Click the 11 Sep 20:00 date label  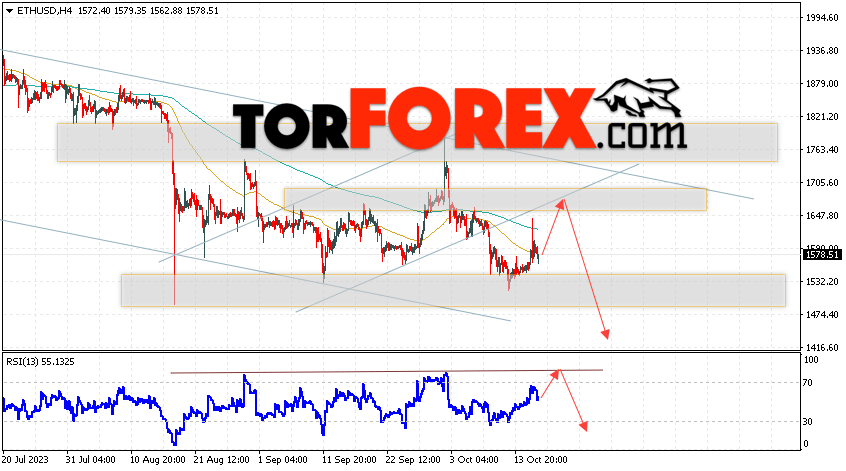349,460
